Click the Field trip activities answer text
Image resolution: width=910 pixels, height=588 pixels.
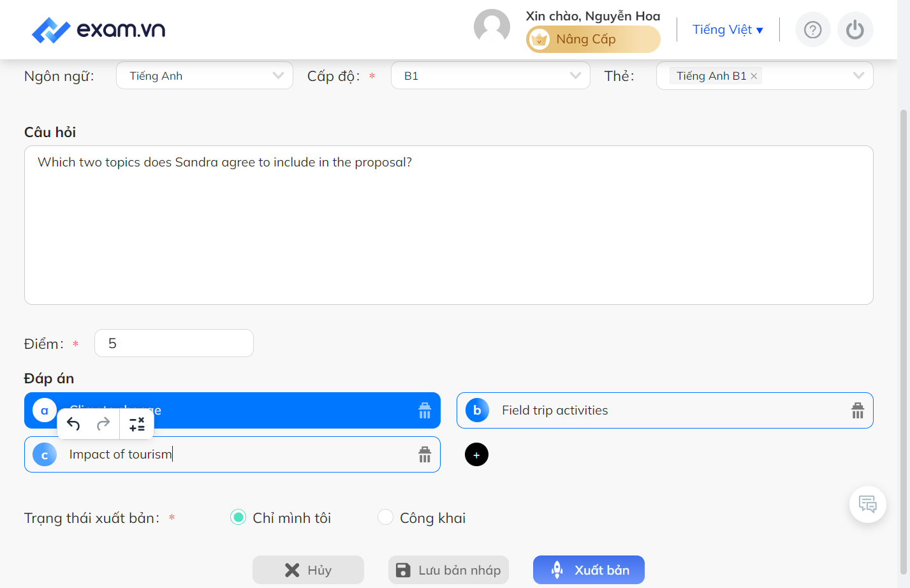tap(555, 411)
